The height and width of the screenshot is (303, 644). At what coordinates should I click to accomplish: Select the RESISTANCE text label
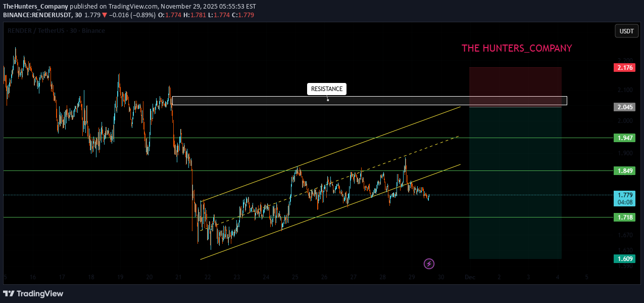click(x=326, y=89)
